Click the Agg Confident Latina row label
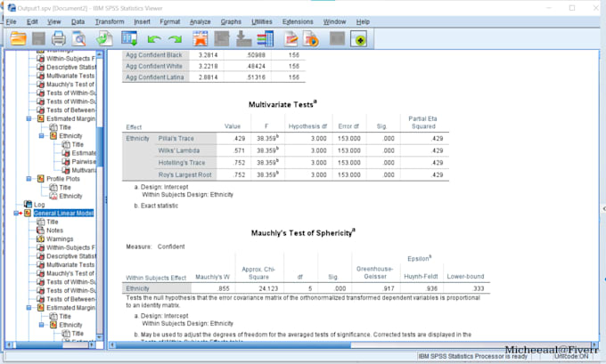The image size is (606, 364). coord(154,77)
